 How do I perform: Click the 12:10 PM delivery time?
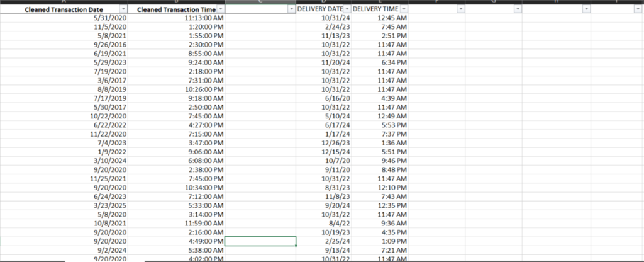tap(380, 188)
